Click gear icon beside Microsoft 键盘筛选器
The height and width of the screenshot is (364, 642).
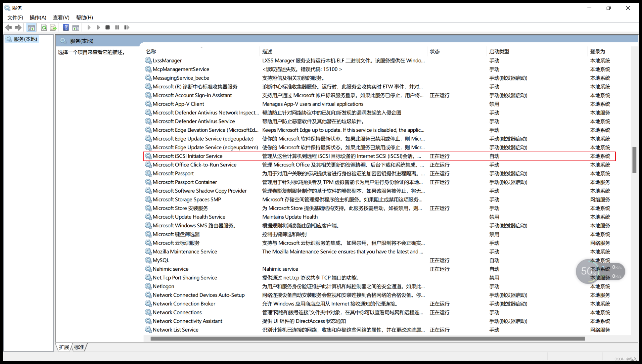click(x=148, y=234)
